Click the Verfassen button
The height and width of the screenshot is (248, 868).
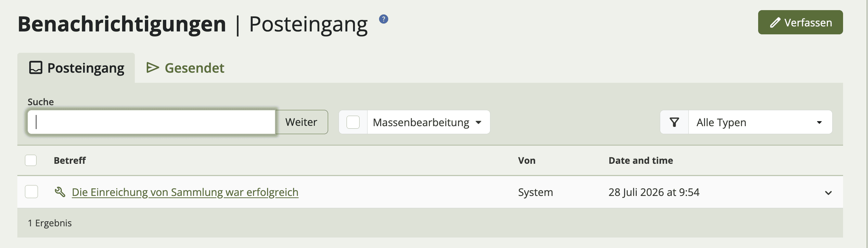pyautogui.click(x=800, y=22)
